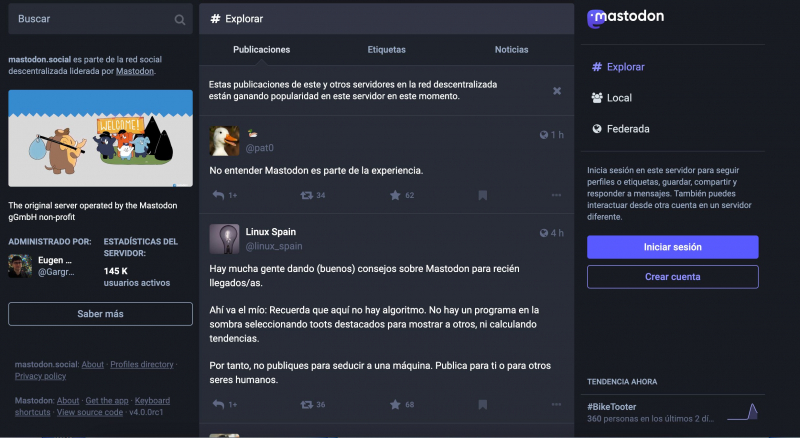Click the globe icon next to 4 h

544,233
